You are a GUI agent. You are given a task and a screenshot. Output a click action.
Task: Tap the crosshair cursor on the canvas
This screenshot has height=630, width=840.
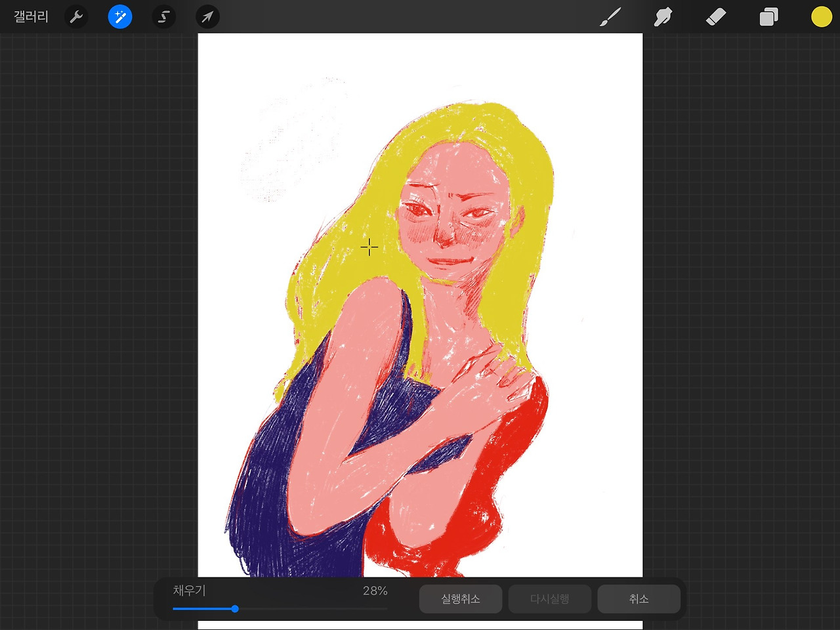tap(369, 247)
